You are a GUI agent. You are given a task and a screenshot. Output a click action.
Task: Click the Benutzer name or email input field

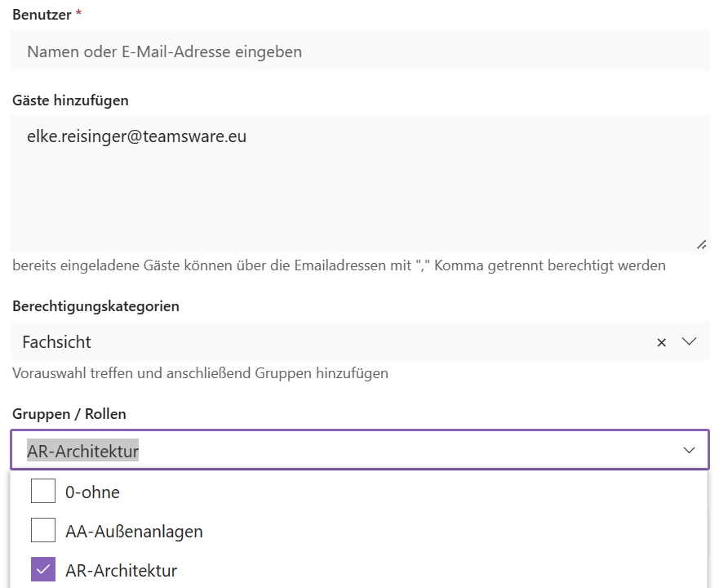pyautogui.click(x=360, y=51)
